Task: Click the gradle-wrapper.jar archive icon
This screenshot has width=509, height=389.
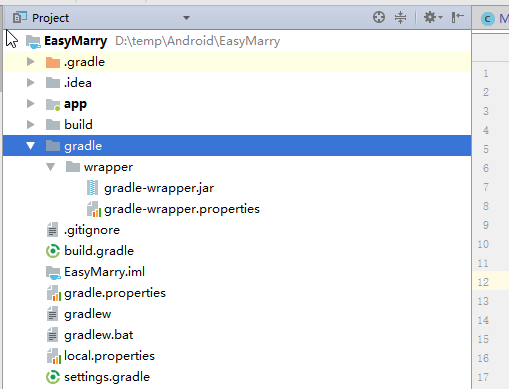Action: point(92,188)
